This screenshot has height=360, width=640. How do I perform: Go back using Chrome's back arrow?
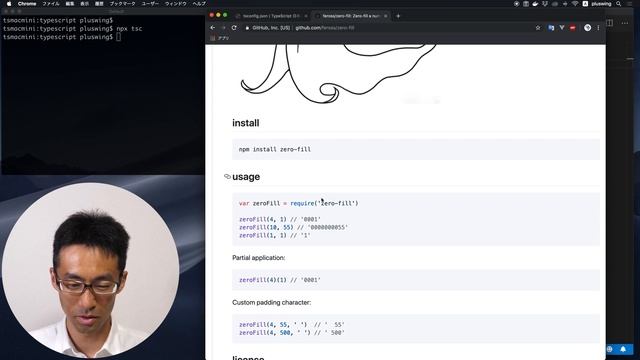point(213,28)
